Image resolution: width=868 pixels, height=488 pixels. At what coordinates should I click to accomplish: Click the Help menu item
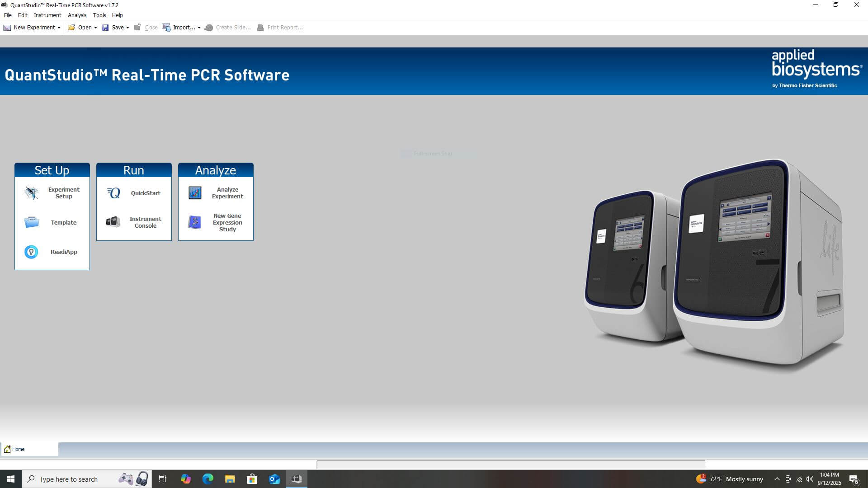[117, 15]
